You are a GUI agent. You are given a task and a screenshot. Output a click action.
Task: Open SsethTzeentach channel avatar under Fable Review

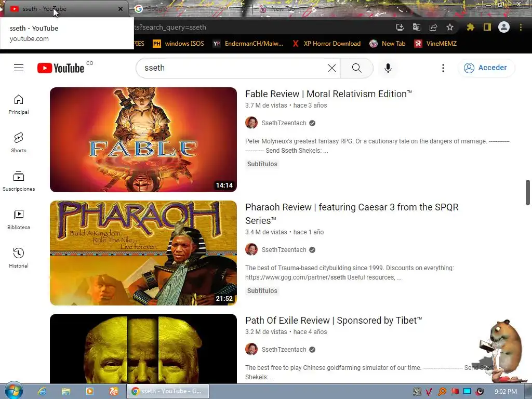[251, 123]
